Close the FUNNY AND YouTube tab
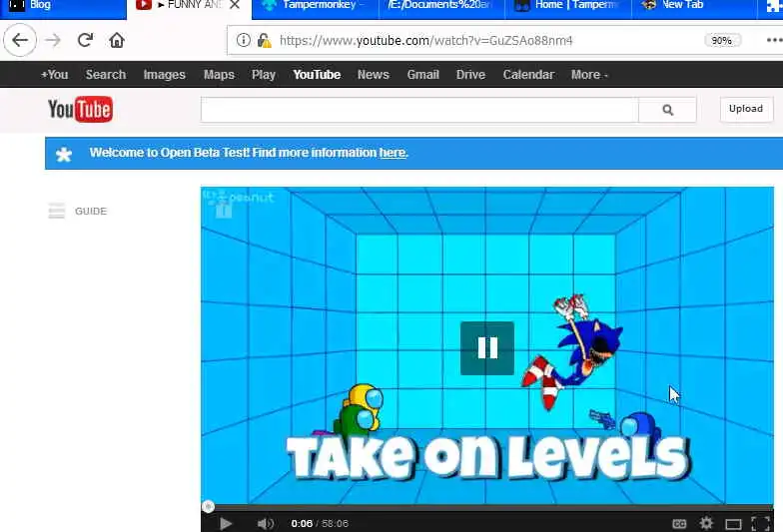 [x=235, y=5]
